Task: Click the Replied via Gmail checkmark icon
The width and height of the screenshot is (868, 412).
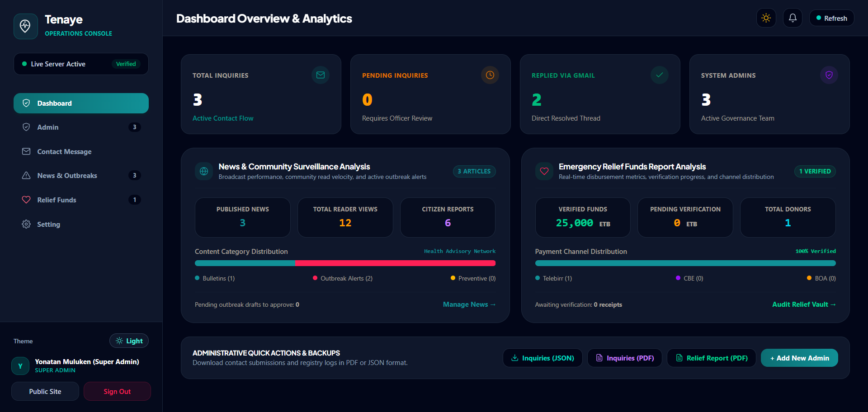Action: (660, 75)
